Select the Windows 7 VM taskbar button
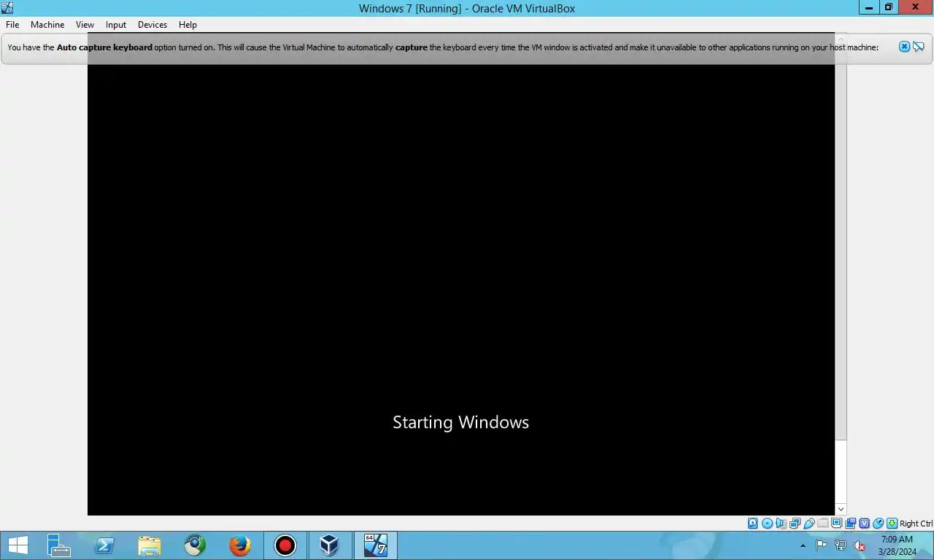This screenshot has height=560, width=934. pos(376,545)
